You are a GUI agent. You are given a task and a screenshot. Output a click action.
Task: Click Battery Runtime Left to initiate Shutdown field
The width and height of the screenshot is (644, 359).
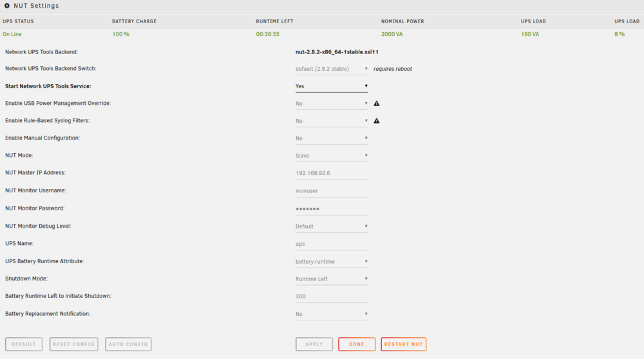tap(332, 296)
